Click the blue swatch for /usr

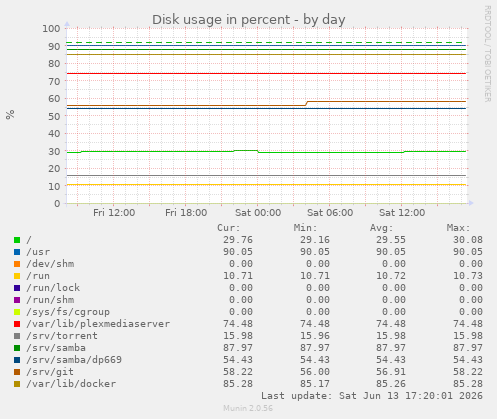pyautogui.click(x=17, y=252)
